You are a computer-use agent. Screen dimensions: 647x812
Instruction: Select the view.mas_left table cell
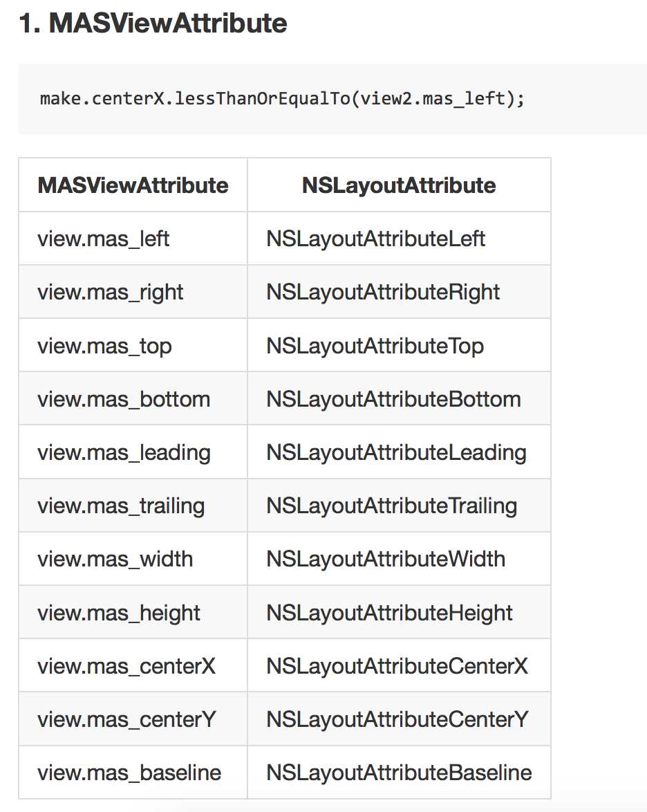point(104,239)
